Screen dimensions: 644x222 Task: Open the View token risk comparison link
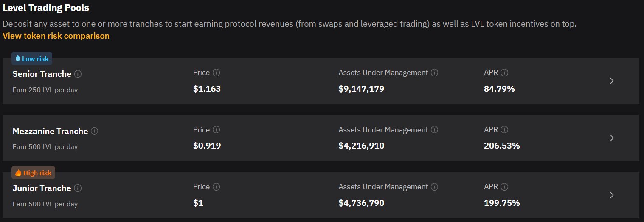coord(56,36)
